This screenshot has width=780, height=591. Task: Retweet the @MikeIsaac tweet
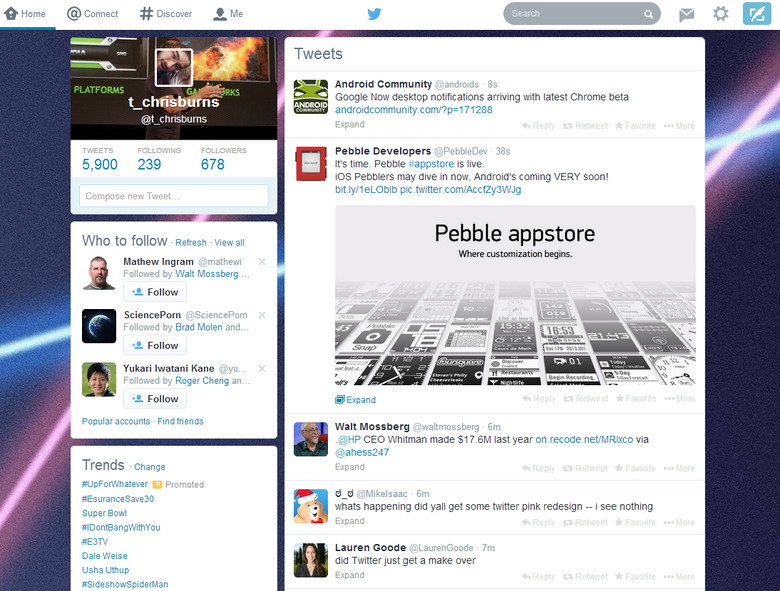click(x=585, y=522)
